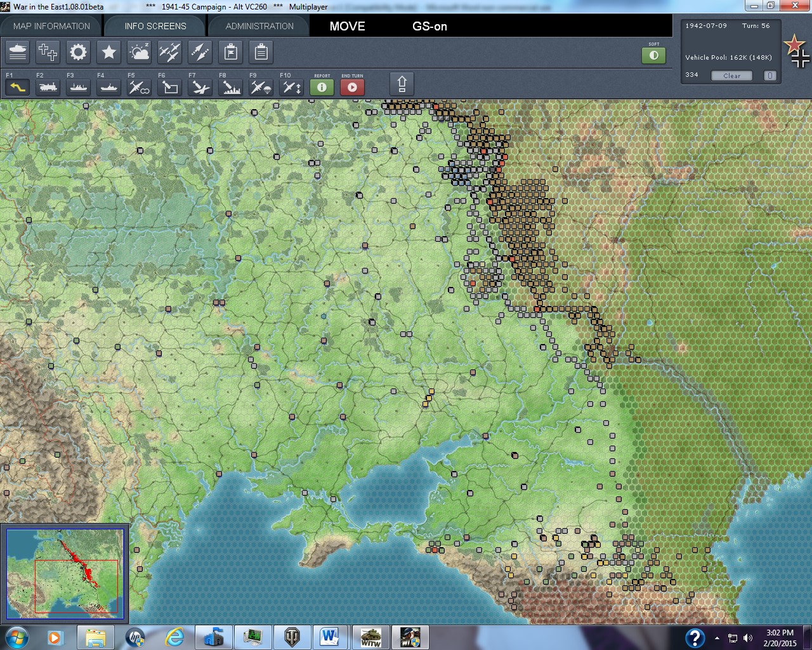
Task: Open the green Report info button
Action: click(322, 87)
